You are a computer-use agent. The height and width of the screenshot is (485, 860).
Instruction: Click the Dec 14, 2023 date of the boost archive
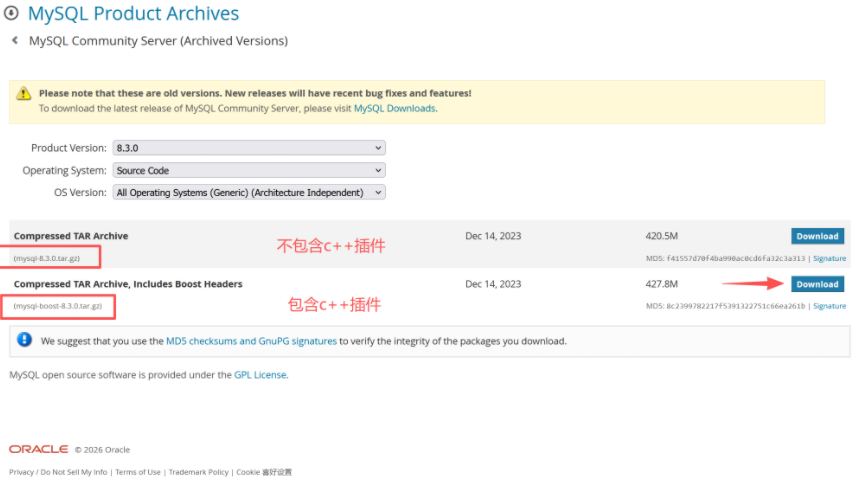click(493, 284)
